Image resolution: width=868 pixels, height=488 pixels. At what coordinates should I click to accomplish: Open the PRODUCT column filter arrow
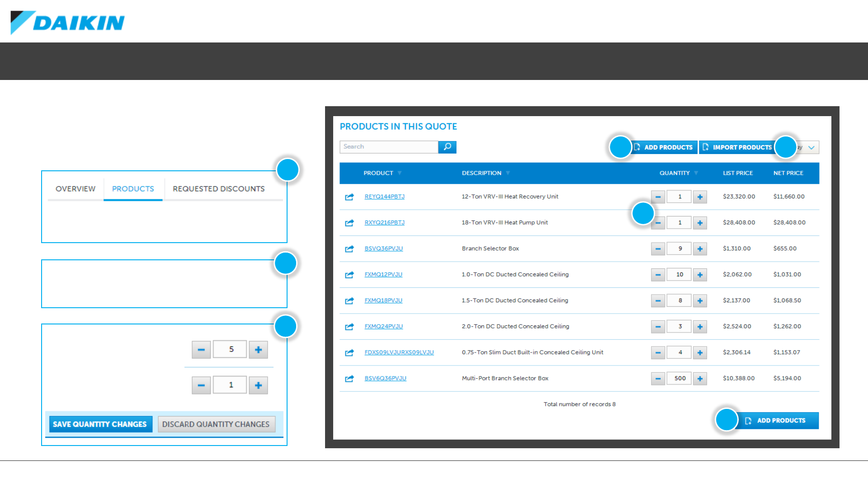(400, 173)
